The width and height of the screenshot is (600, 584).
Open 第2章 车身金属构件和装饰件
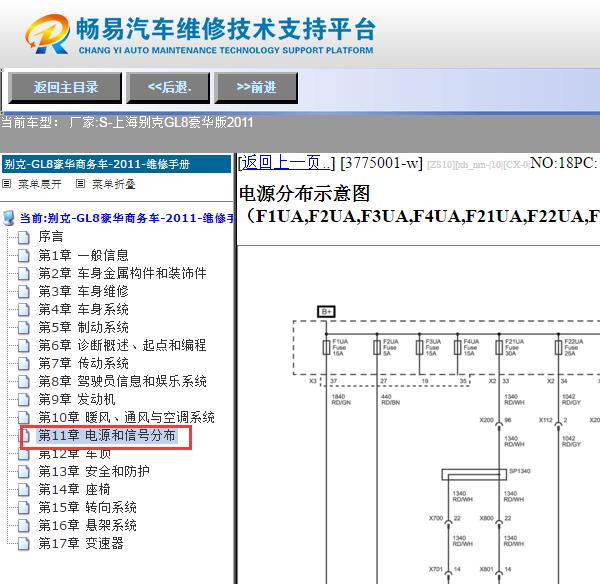pyautogui.click(x=122, y=273)
